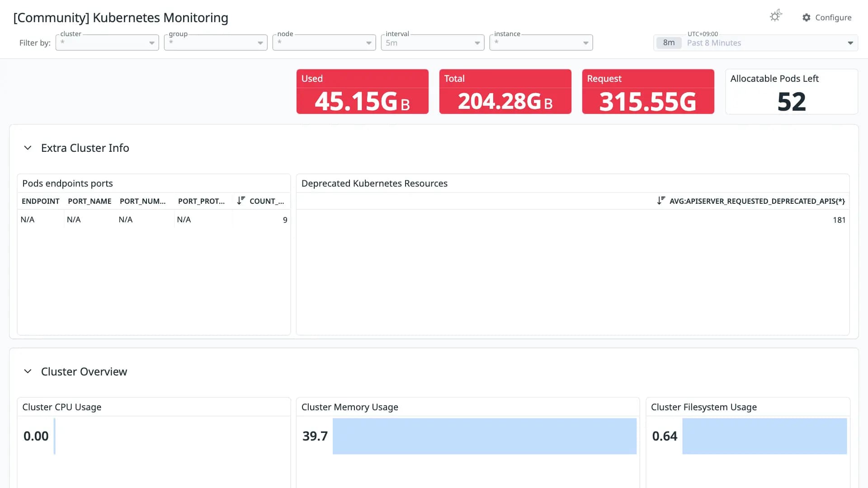The width and height of the screenshot is (868, 488).
Task: Sort by COUNT column sort icon
Action: 241,201
